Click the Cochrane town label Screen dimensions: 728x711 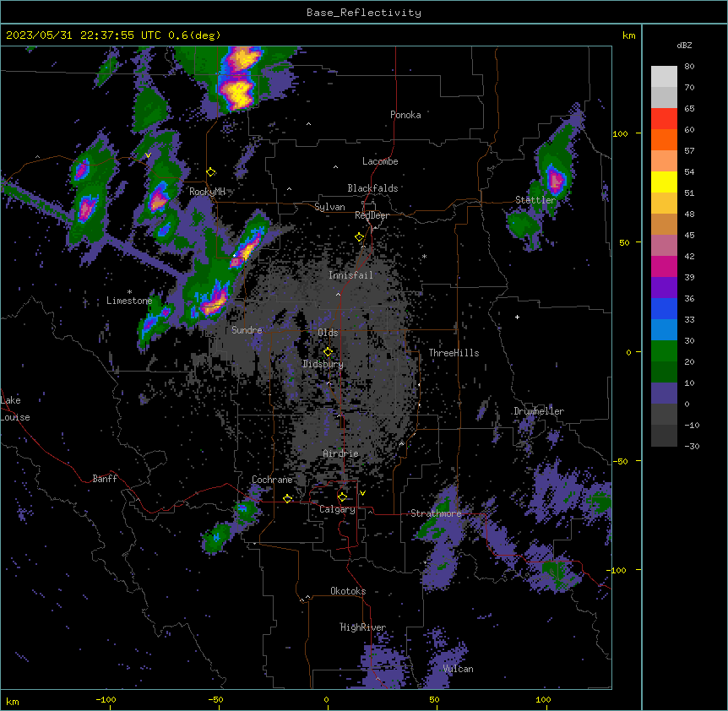(x=272, y=480)
